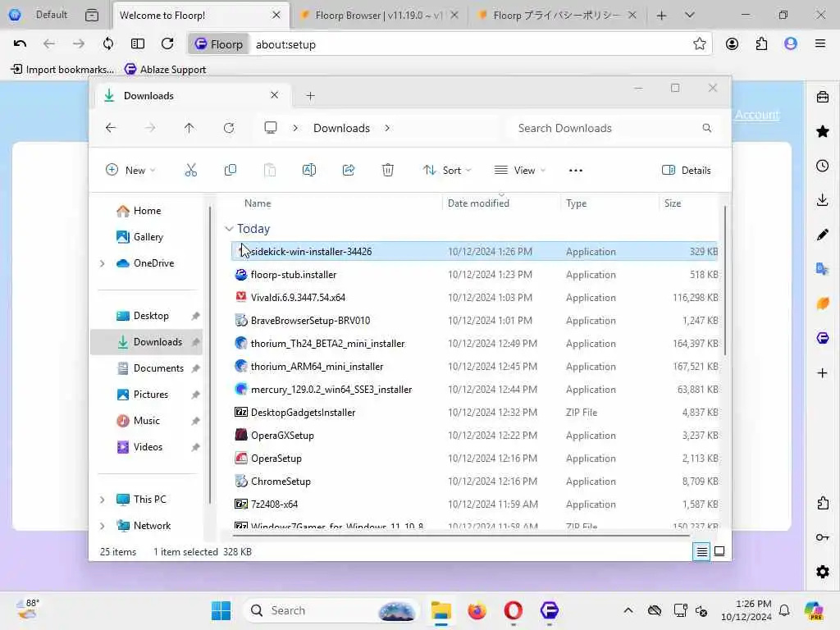This screenshot has width=840, height=630.
Task: Expand the address path chevron after Downloads
Action: 387,128
